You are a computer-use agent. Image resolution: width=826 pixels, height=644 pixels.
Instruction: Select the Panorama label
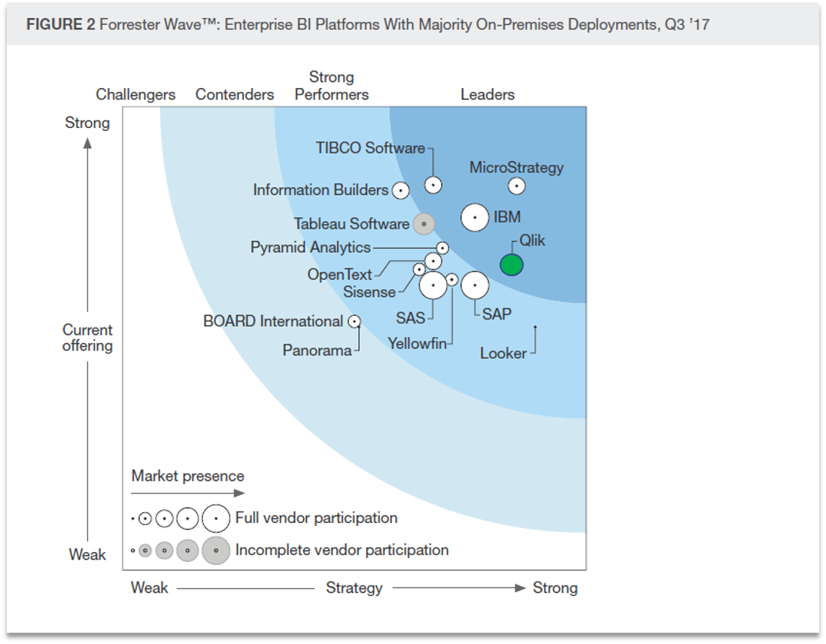317,350
